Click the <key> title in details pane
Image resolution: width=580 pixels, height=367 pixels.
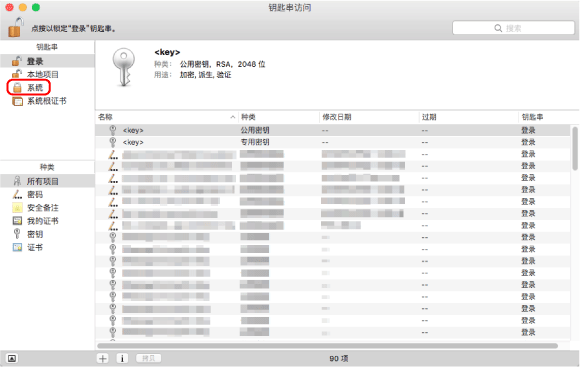[167, 52]
